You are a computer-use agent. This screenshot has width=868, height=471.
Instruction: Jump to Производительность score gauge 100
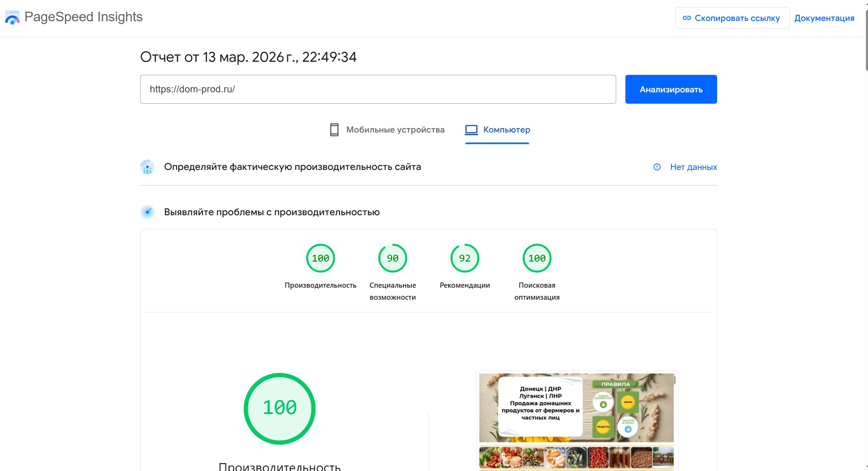coord(321,258)
